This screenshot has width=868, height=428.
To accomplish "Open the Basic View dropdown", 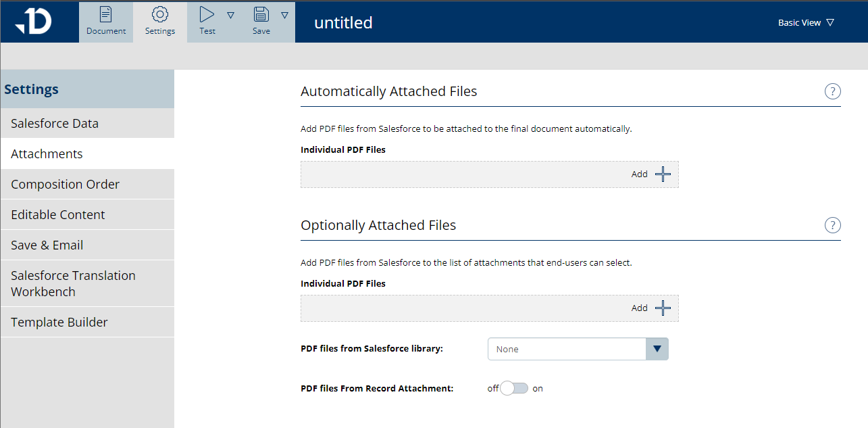I will tap(805, 22).
